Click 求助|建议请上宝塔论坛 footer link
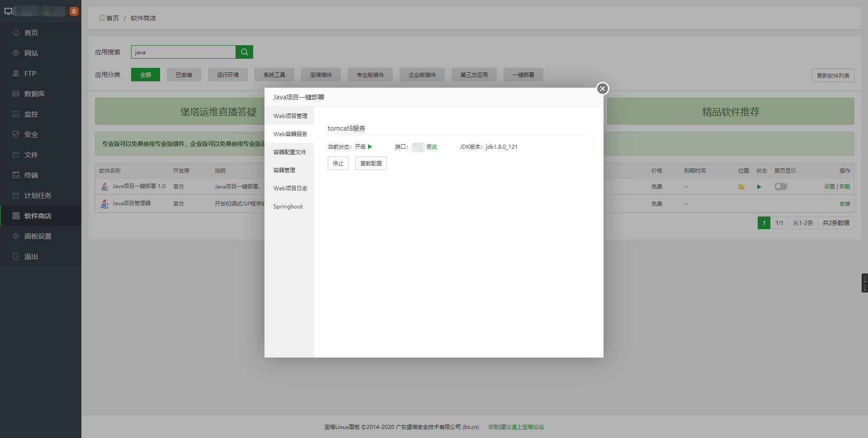868x438 pixels. 516,427
